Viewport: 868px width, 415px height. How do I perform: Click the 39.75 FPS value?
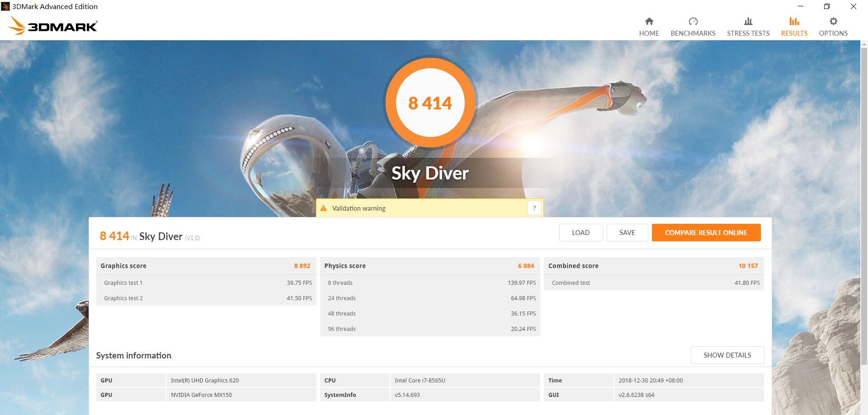pos(299,283)
